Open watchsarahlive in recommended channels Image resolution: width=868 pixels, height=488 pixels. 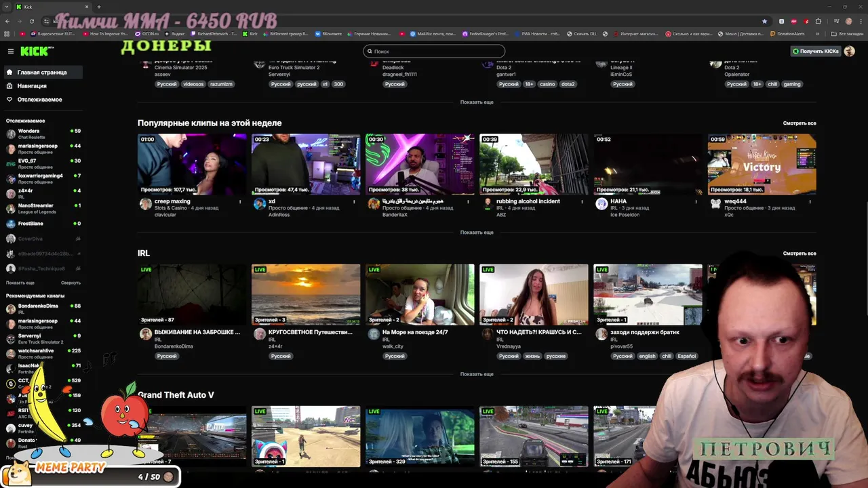(43, 353)
